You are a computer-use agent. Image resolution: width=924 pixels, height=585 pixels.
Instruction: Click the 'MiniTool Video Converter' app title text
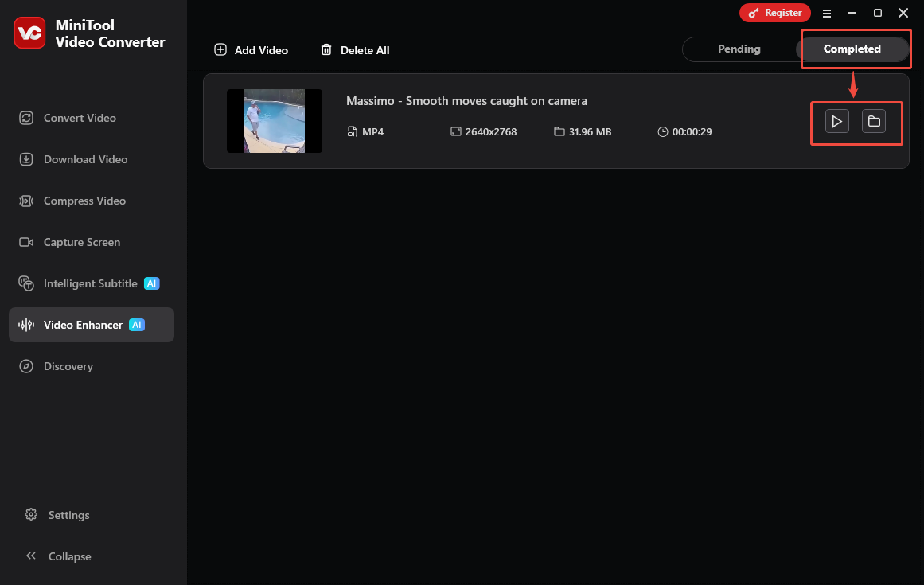(110, 33)
